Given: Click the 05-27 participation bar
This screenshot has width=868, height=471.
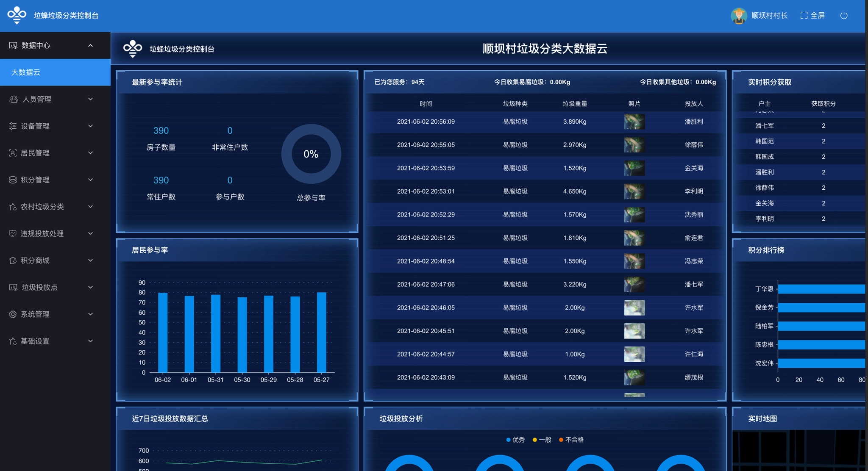Looking at the screenshot, I should click(x=322, y=332).
